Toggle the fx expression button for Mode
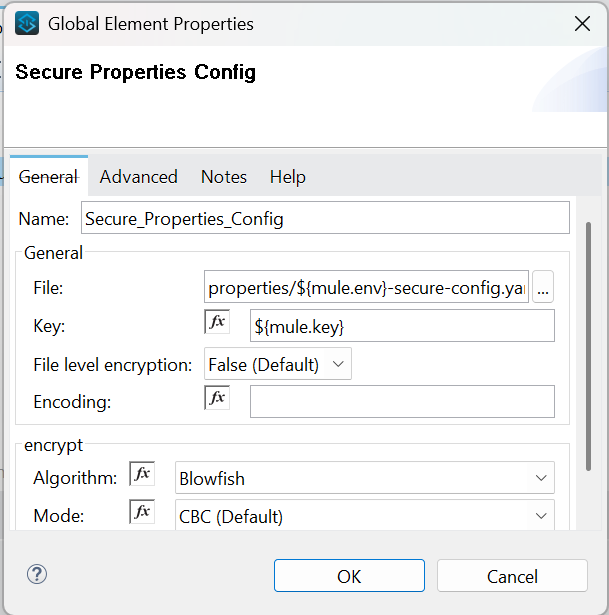Viewport: 609px width, 615px height. (142, 513)
